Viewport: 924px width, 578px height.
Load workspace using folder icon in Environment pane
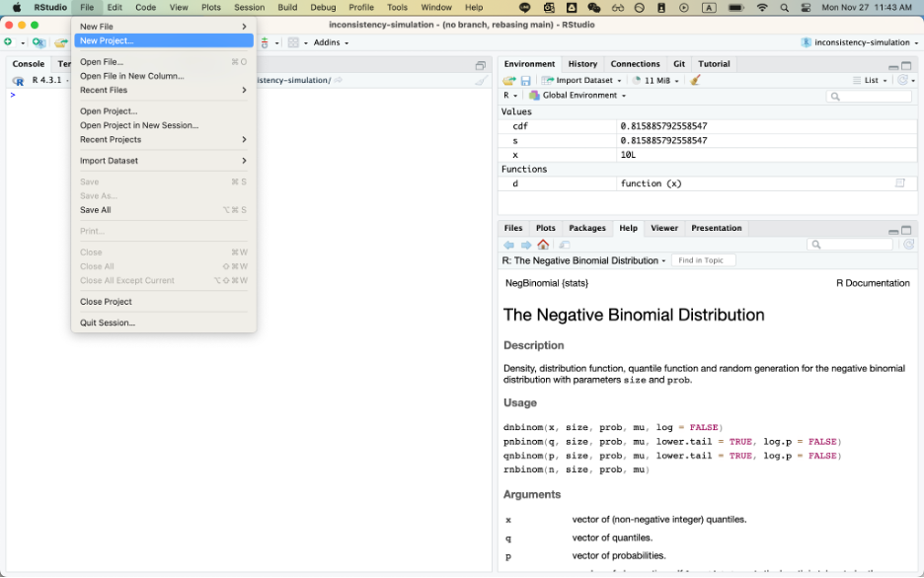(509, 80)
